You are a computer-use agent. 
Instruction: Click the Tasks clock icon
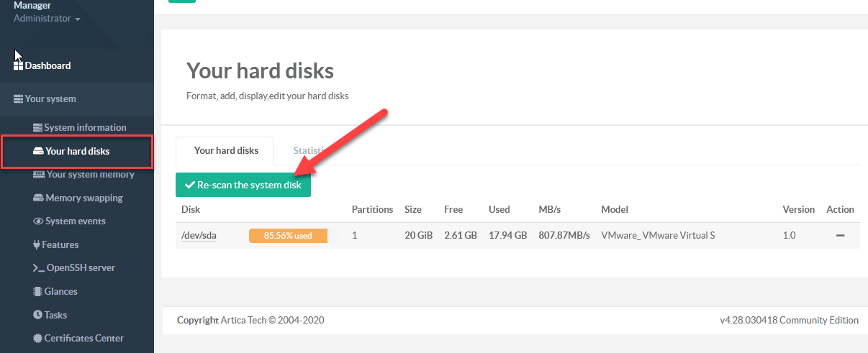[38, 315]
